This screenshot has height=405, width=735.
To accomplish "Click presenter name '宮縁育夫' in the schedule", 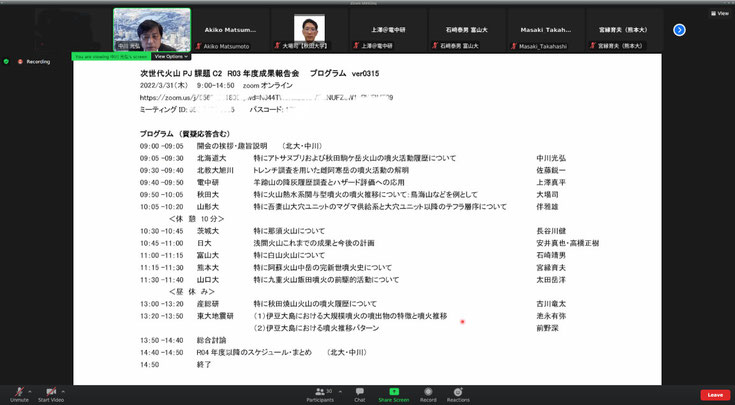I will point(551,268).
